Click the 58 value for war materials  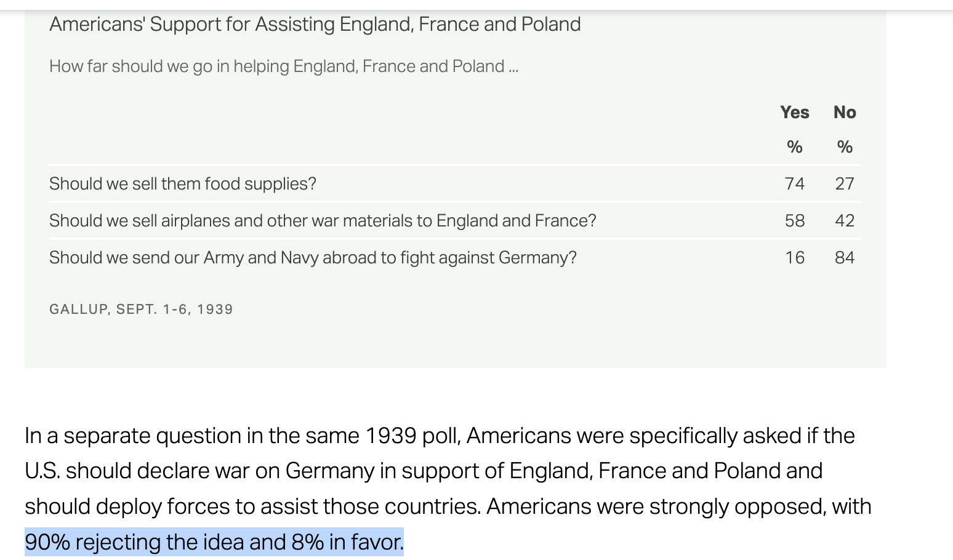click(x=794, y=220)
